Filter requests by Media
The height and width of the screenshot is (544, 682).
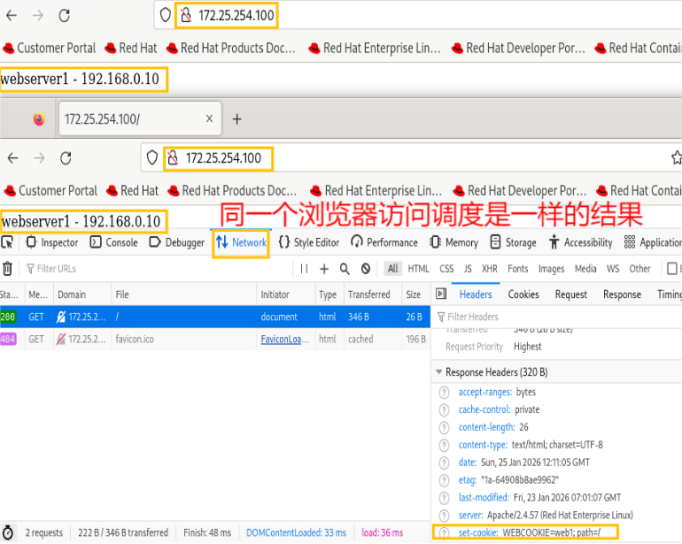[585, 269]
